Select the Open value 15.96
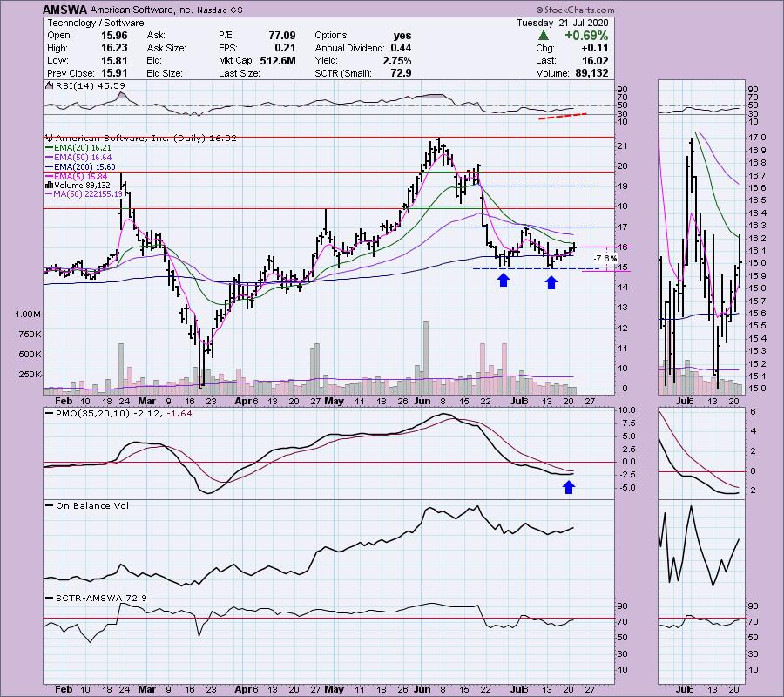784x697 pixels. (x=114, y=36)
